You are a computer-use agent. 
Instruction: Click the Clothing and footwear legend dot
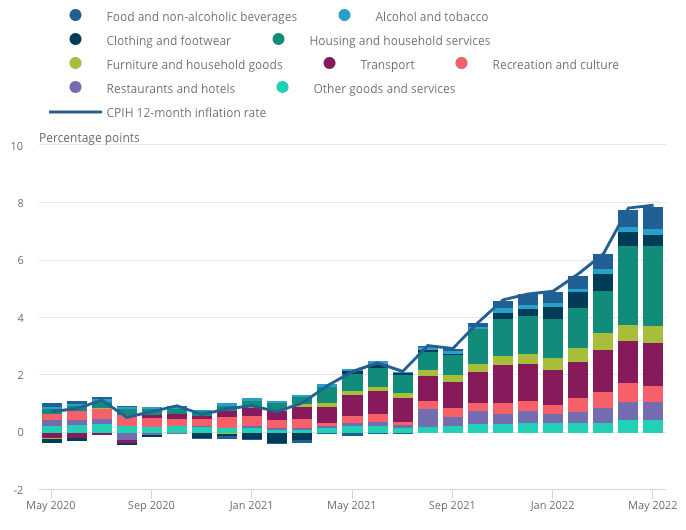[x=75, y=40]
